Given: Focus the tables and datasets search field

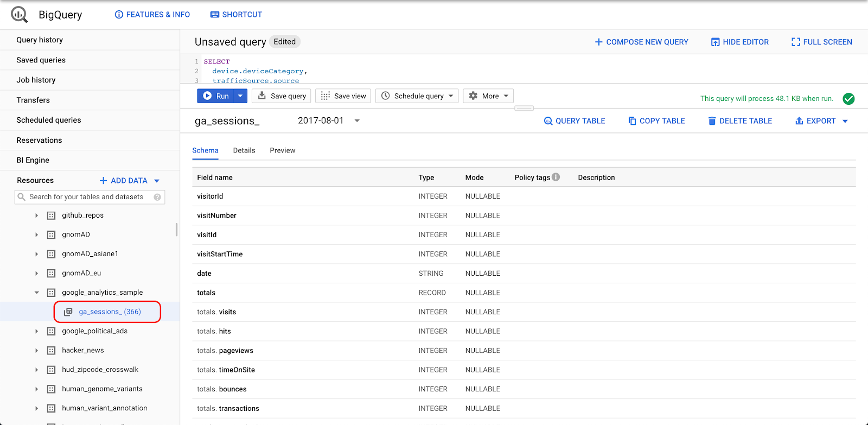Looking at the screenshot, I should [x=90, y=197].
